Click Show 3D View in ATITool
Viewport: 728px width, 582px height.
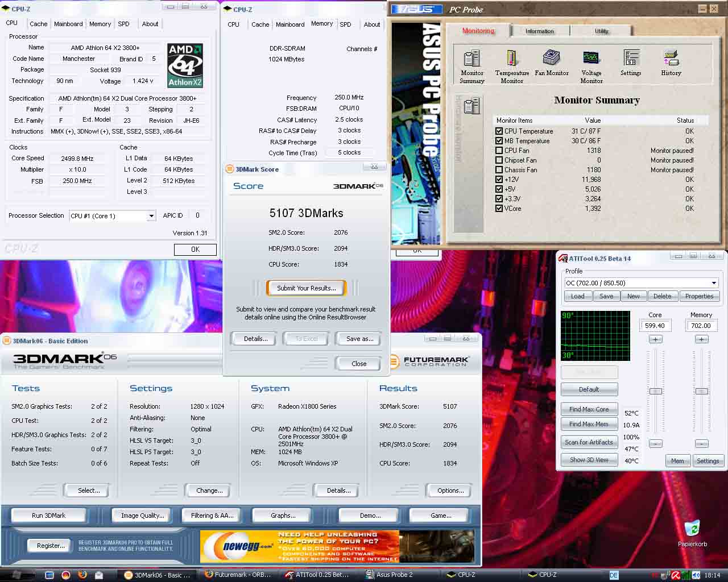coord(589,460)
